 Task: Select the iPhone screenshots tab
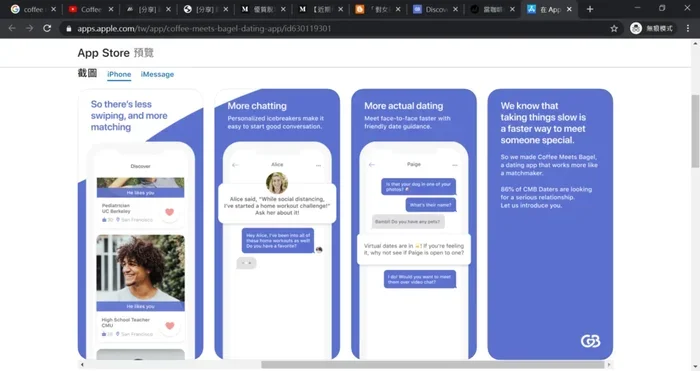(119, 74)
